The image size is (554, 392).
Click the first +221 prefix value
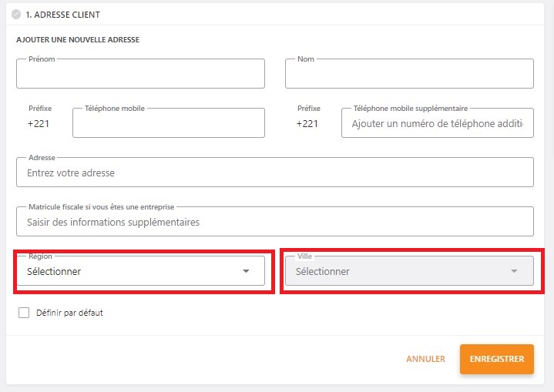click(x=39, y=123)
